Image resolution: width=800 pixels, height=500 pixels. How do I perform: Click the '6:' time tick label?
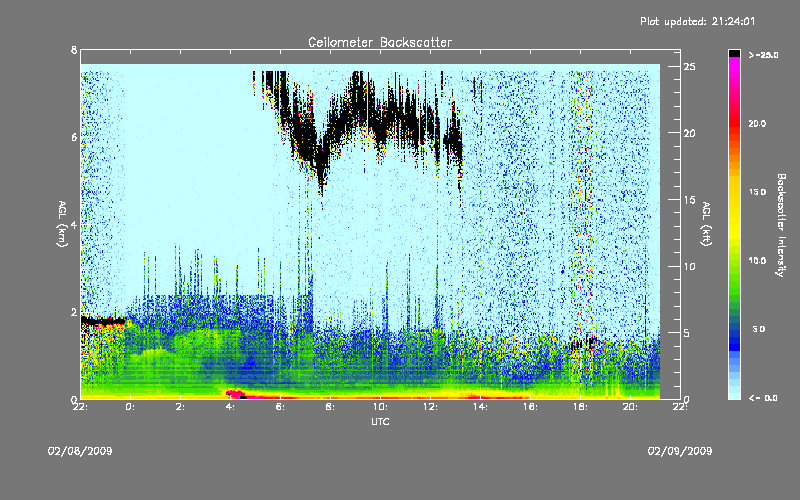pyautogui.click(x=281, y=407)
